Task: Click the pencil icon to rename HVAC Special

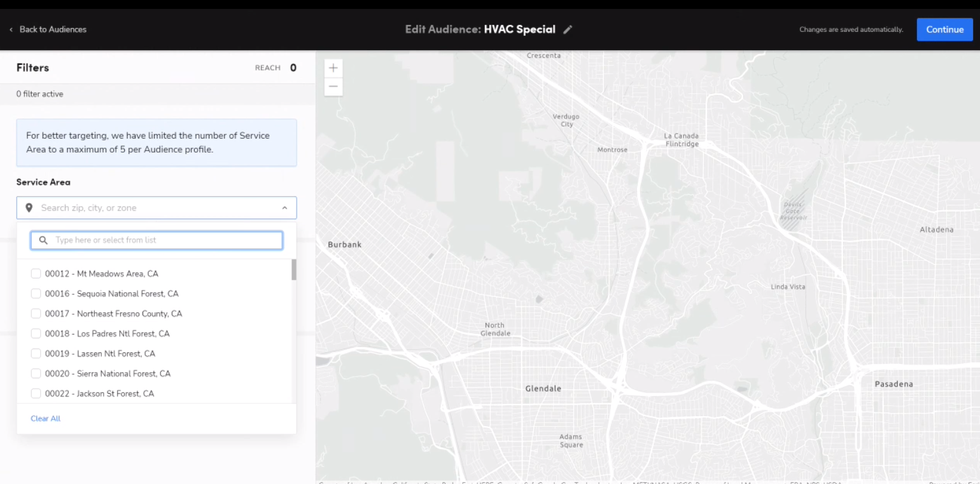Action: [568, 29]
